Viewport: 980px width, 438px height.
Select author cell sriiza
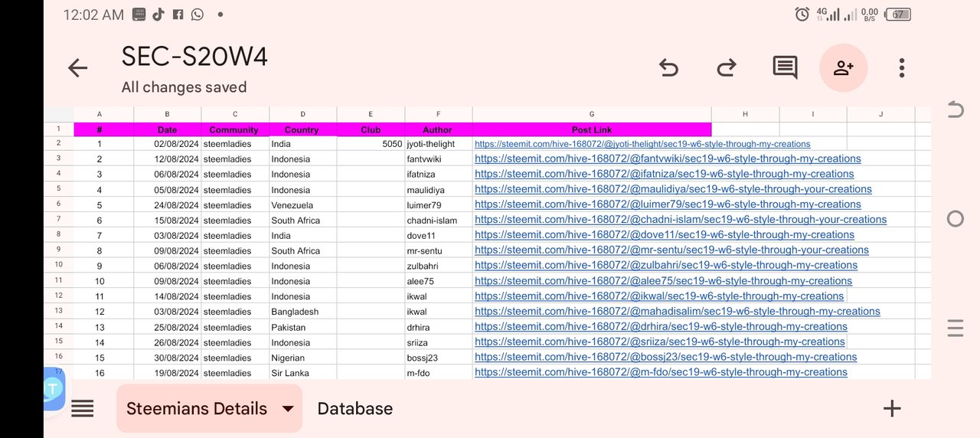439,342
